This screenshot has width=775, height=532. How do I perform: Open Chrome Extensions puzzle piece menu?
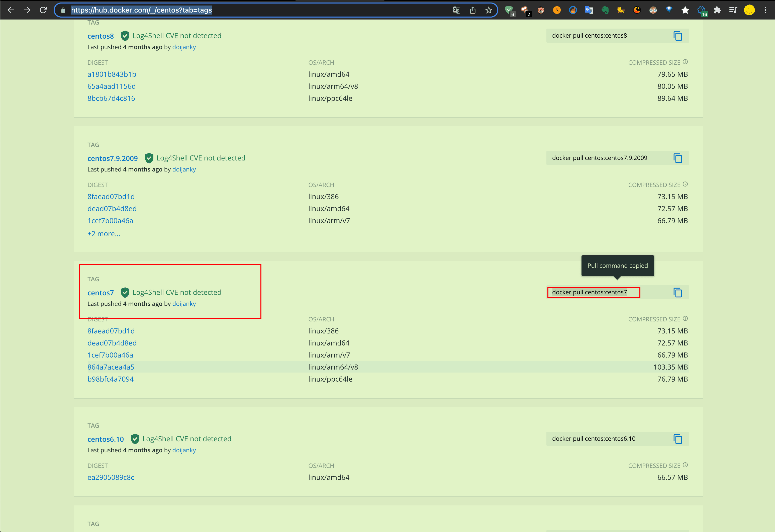click(717, 10)
